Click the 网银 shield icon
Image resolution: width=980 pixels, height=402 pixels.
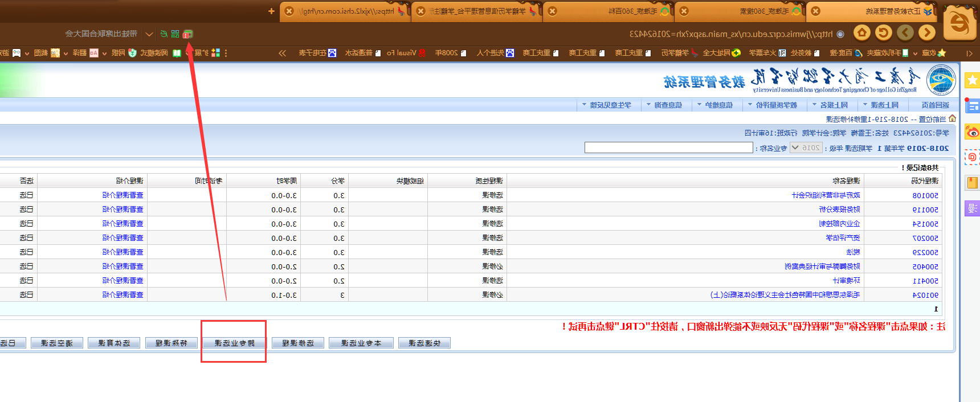[132, 53]
